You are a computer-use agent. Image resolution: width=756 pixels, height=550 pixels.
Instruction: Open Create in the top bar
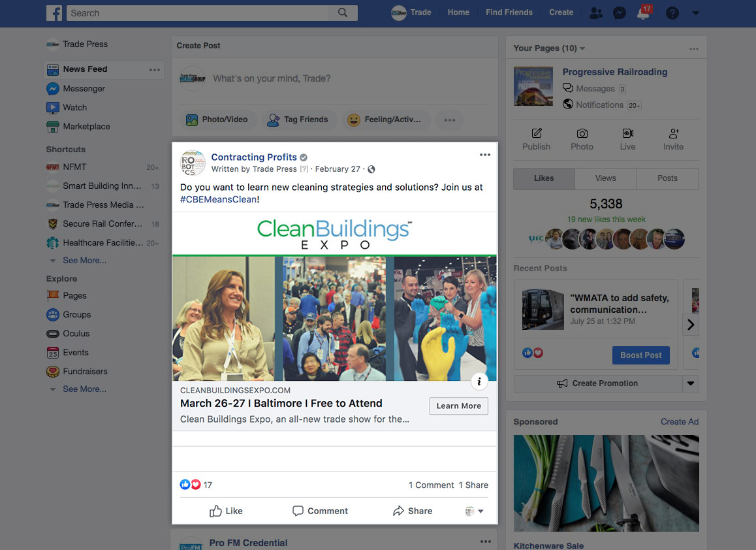pyautogui.click(x=561, y=12)
